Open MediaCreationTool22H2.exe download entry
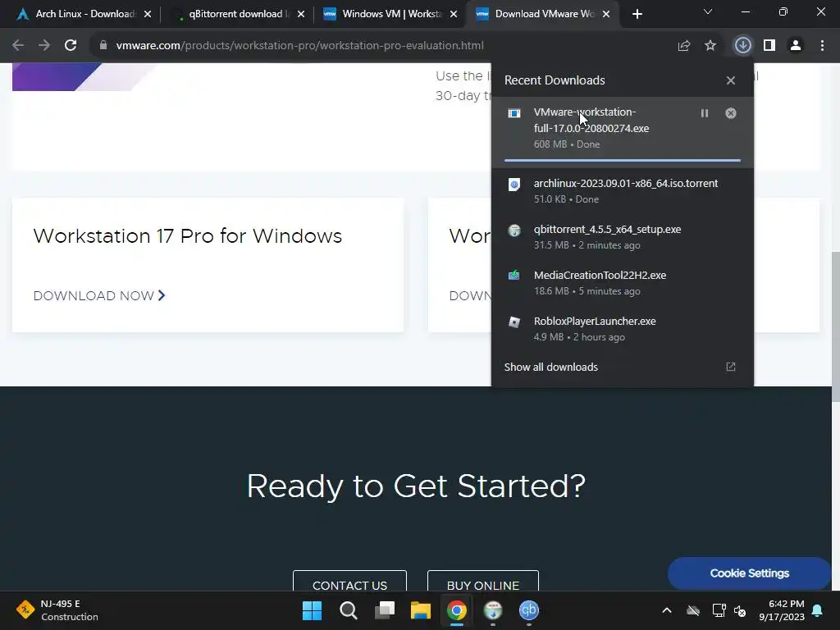 pos(622,283)
